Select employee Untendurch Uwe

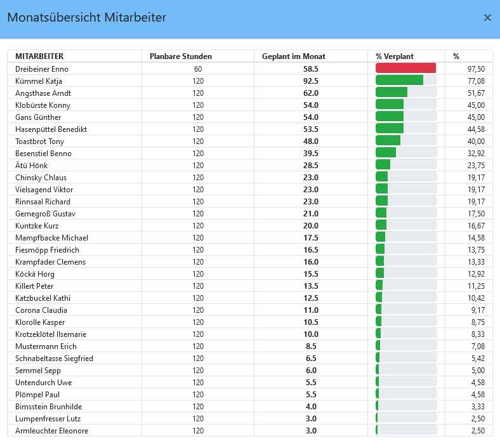(x=43, y=383)
